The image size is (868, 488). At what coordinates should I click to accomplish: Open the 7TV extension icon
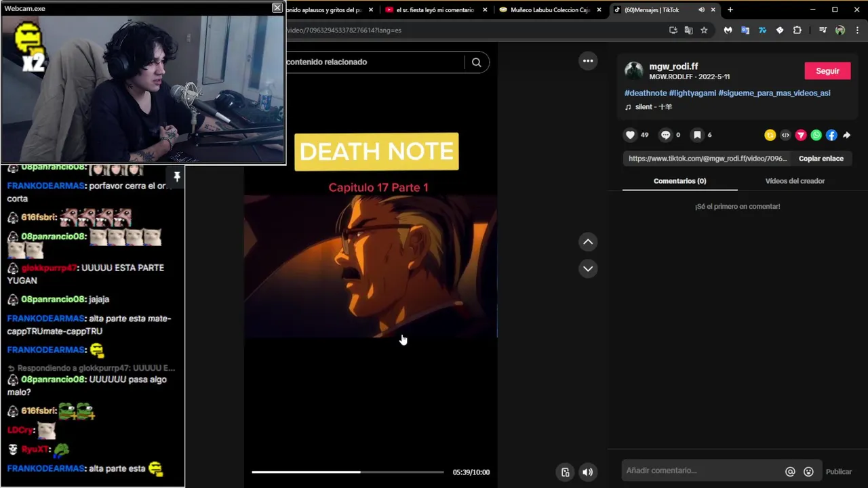pos(762,30)
